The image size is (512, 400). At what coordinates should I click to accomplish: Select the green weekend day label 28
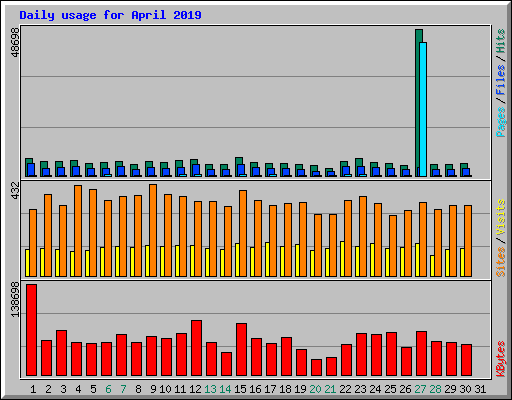tap(435, 389)
